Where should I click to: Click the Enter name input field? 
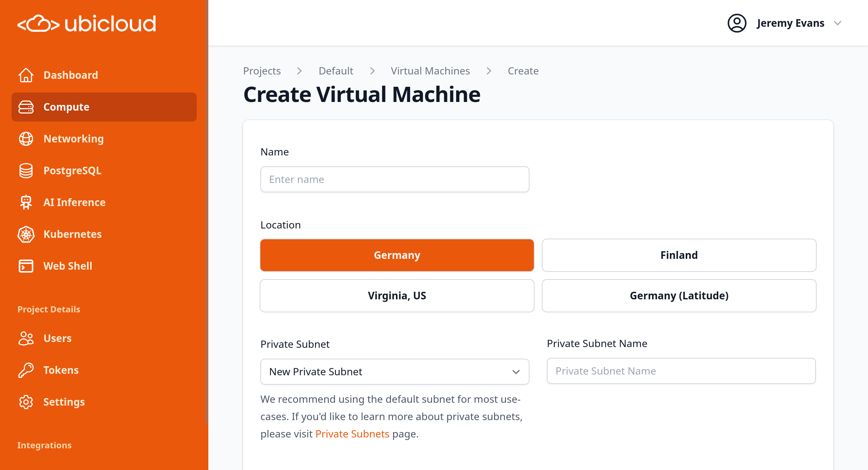pos(395,179)
